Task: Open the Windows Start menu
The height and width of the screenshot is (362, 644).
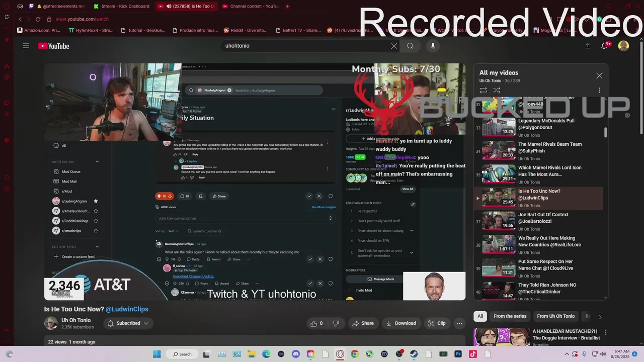Action: click(x=156, y=354)
